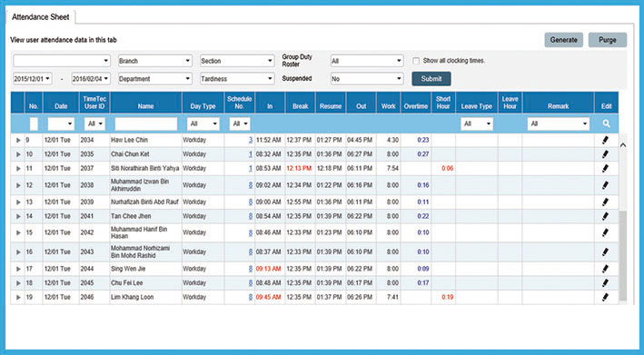This screenshot has height=355, width=644.
Task: Click the Generate button
Action: pos(563,40)
